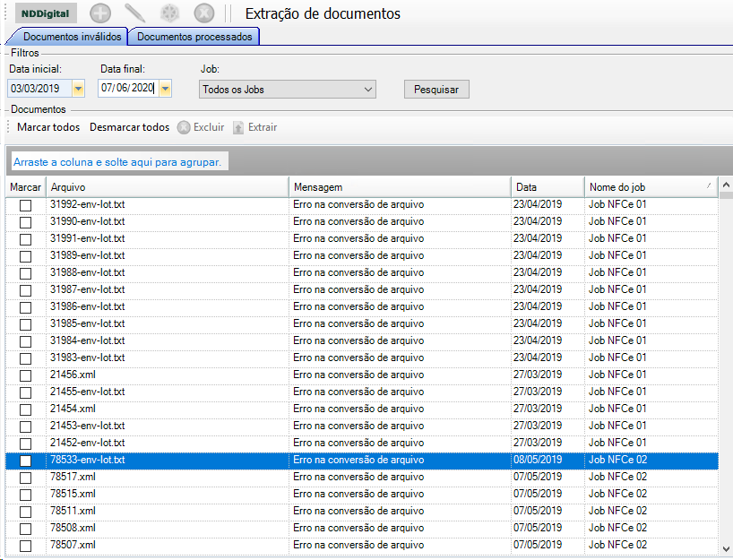Image resolution: width=733 pixels, height=560 pixels.
Task: Open the Data inicial date picker dropdown
Action: click(x=78, y=89)
